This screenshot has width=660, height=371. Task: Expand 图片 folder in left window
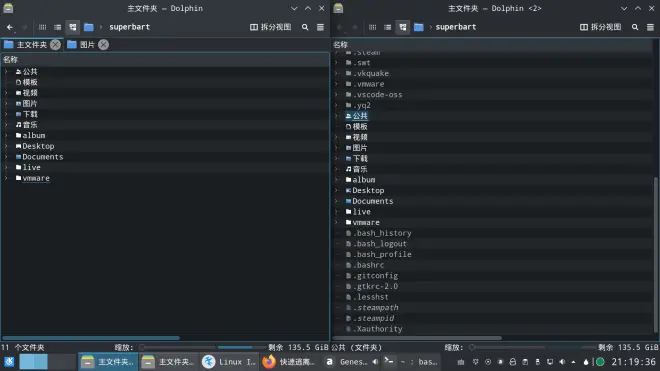click(6, 104)
